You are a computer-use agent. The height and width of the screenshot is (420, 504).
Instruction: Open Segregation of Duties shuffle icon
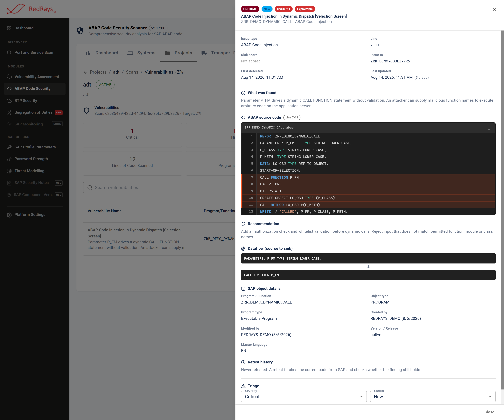(x=9, y=112)
